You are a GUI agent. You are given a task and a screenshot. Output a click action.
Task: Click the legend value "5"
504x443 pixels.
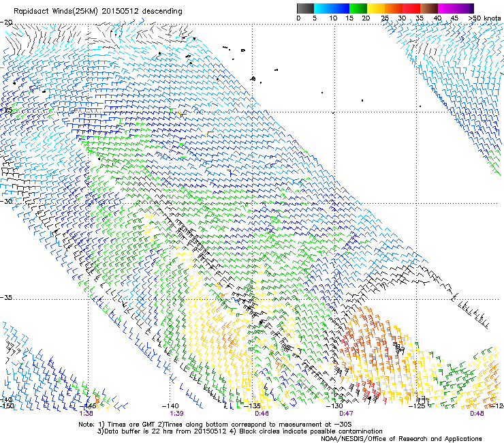pos(315,18)
